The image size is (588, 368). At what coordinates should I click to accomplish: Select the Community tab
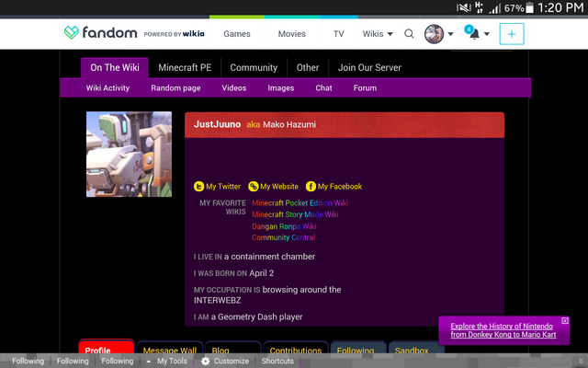point(254,67)
